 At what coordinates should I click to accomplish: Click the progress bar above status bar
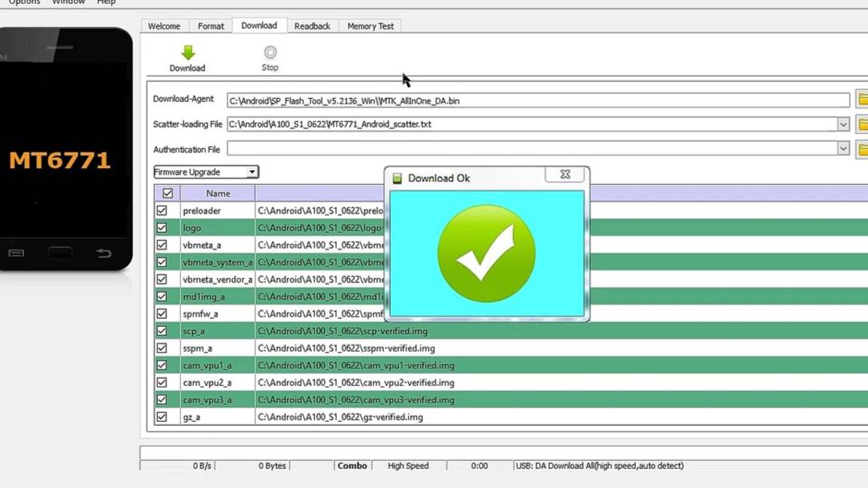(x=503, y=452)
